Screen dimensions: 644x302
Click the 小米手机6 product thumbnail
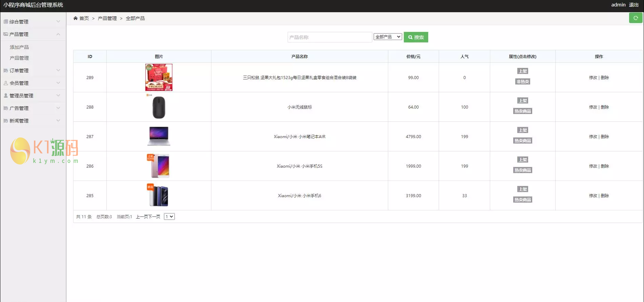(159, 195)
